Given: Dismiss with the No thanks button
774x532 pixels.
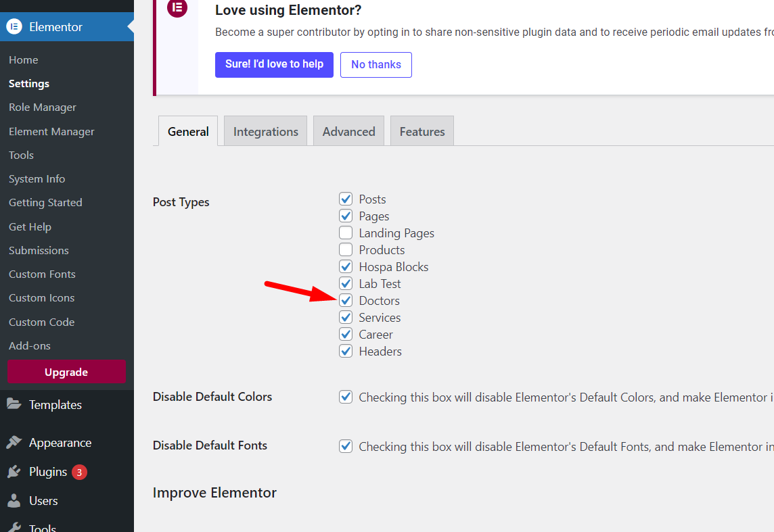Looking at the screenshot, I should tap(375, 65).
